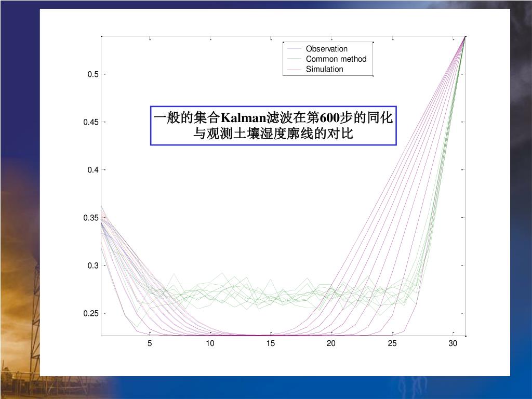Select the blue-bordered Chinese title text box
The height and width of the screenshot is (399, 532).
(x=273, y=126)
